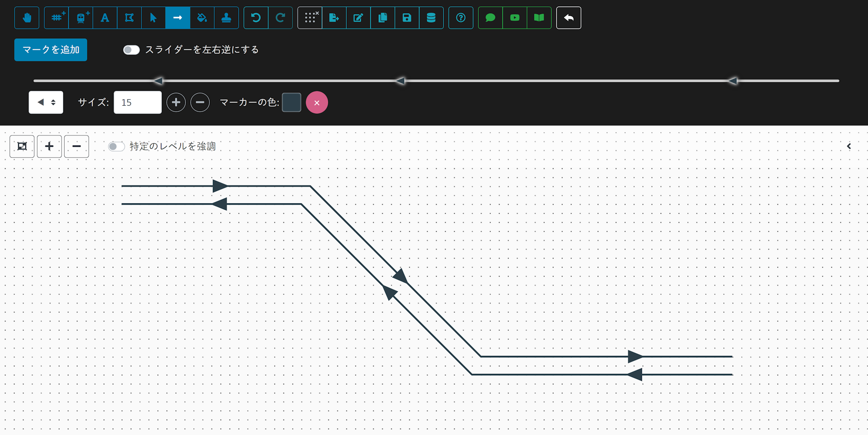Click the add train tool icon
868x435 pixels.
[x=81, y=18]
